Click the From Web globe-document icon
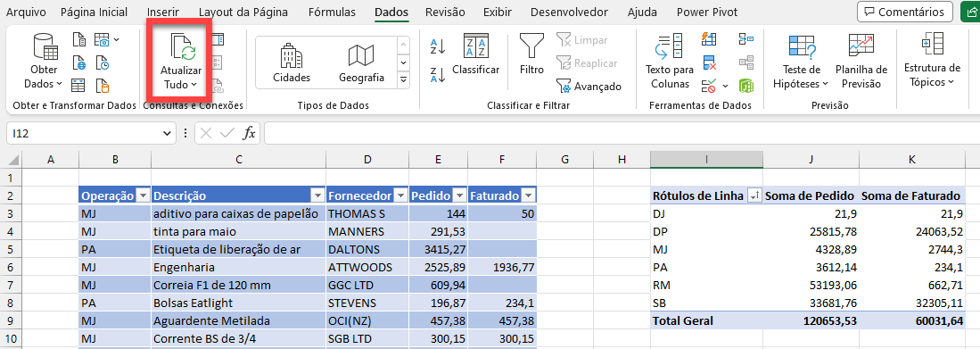This screenshot has width=980, height=349. click(x=78, y=62)
